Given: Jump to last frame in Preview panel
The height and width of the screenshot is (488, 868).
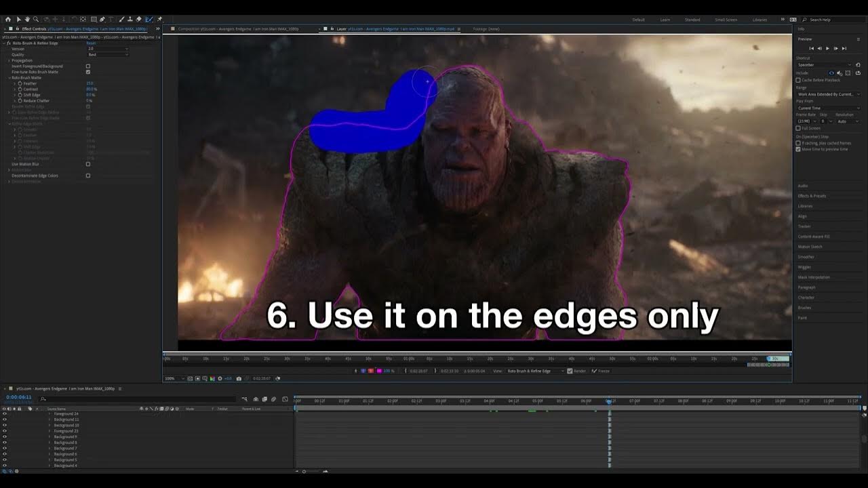Looking at the screenshot, I should pyautogui.click(x=844, y=48).
